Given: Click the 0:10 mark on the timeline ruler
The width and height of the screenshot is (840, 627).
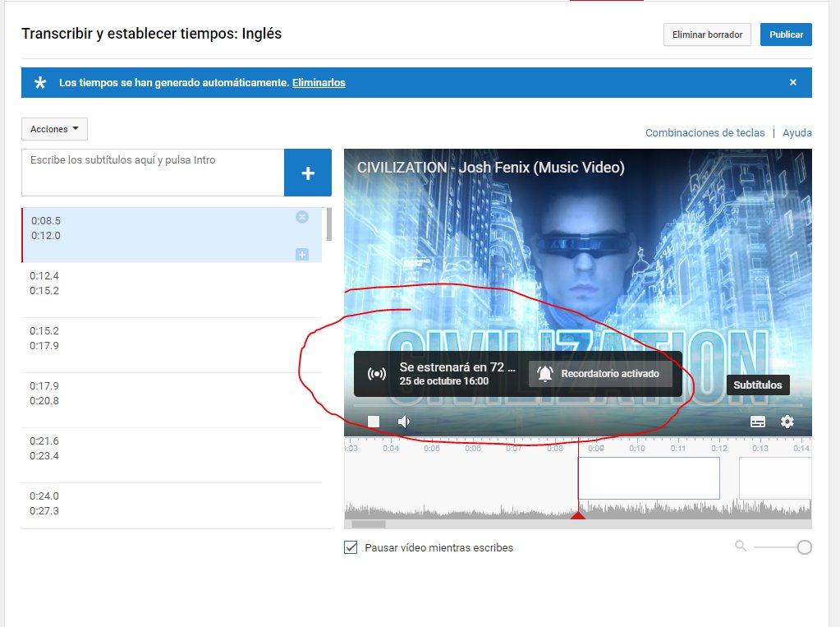Looking at the screenshot, I should 637,449.
